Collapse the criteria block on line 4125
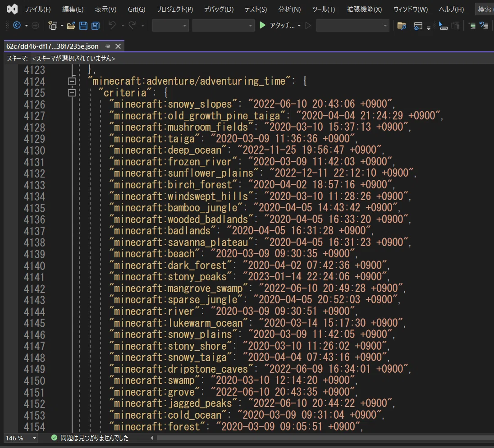The height and width of the screenshot is (448, 494). (x=72, y=93)
